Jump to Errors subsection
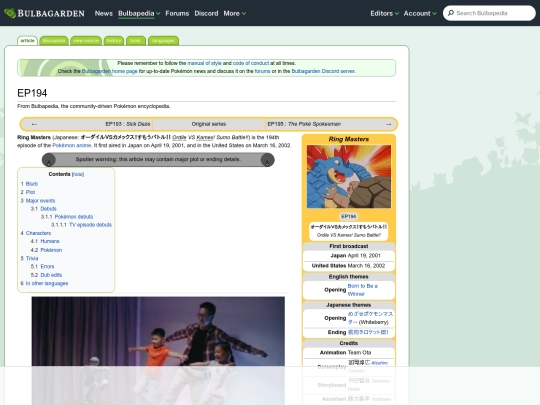Viewport: 540px width, 405px height. [47, 267]
